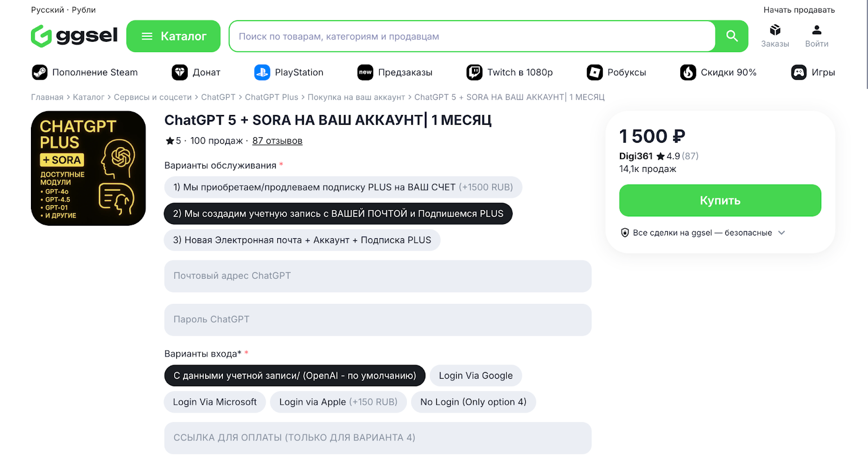Open the 87 отзывов reviews link

tap(277, 141)
